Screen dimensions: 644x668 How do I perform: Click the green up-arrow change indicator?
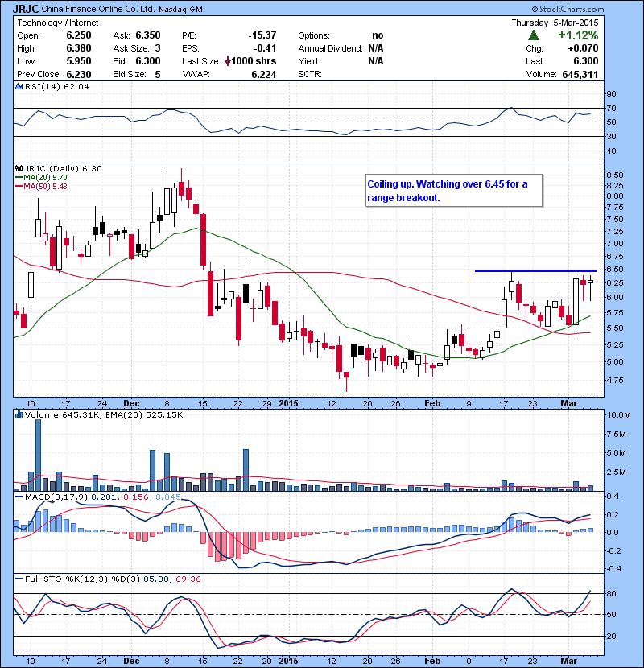coord(533,35)
